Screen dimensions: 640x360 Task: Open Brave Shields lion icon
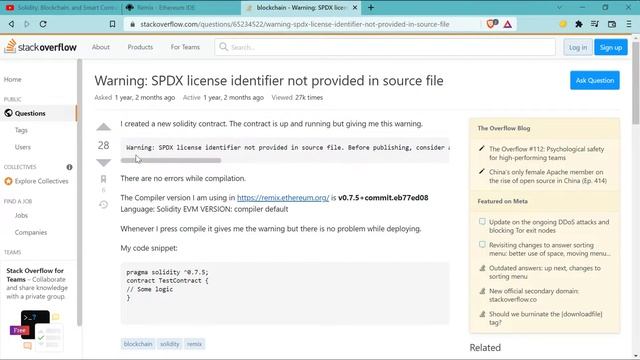tap(492, 24)
